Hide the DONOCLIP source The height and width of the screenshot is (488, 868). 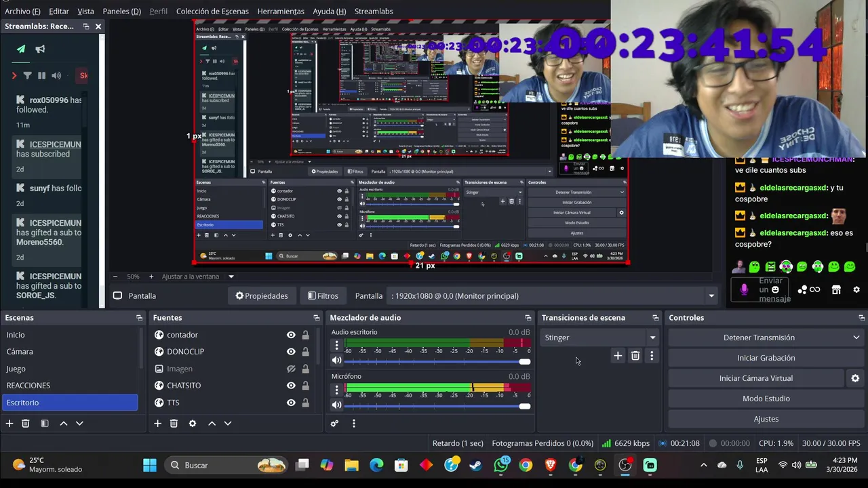[291, 352]
